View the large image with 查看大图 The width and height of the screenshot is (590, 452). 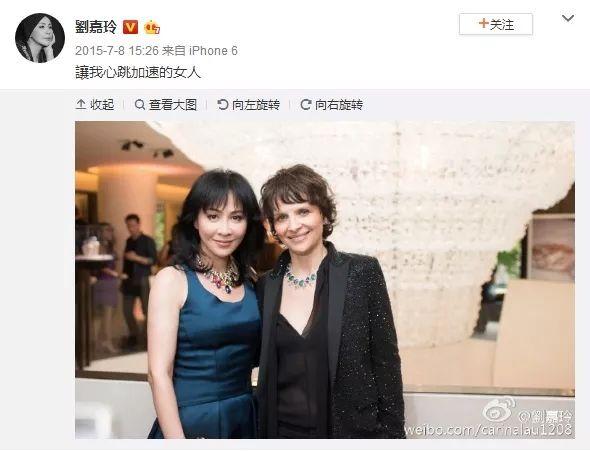(x=166, y=105)
